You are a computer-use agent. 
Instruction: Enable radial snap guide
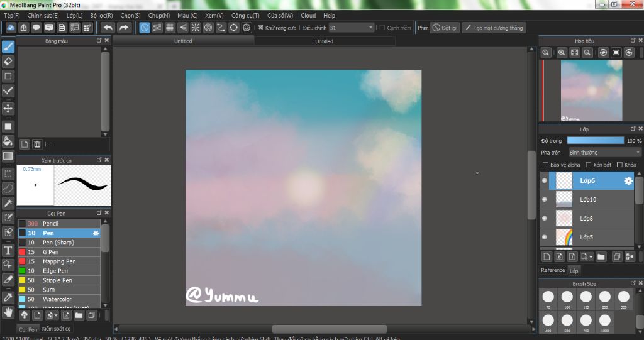[196, 28]
